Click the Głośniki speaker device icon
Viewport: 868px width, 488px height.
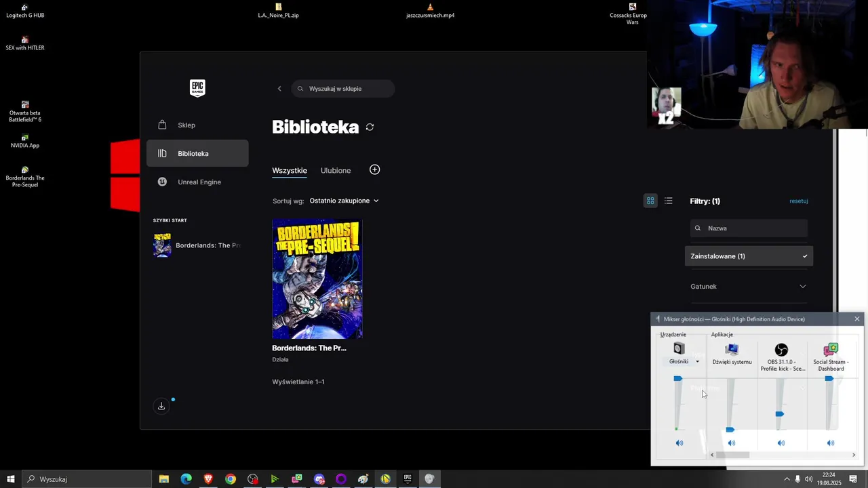679,349
